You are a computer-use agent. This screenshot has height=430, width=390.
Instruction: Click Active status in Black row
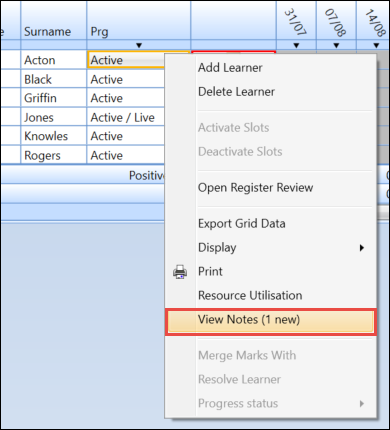click(126, 79)
